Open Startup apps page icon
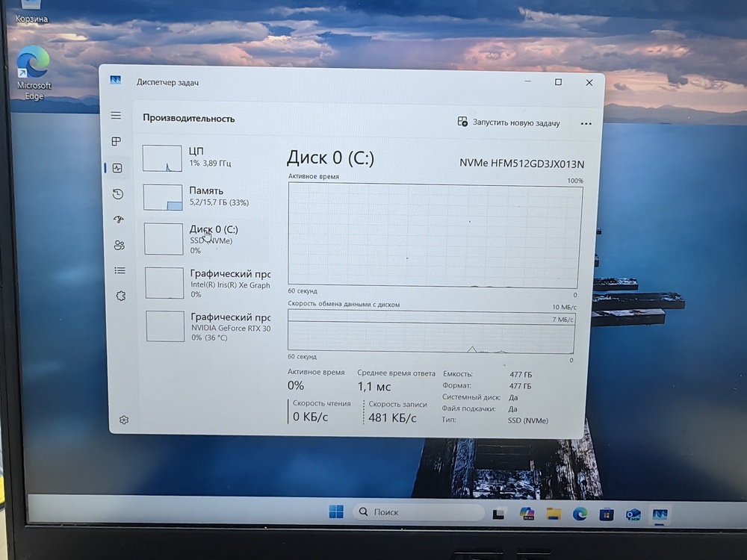 coord(118,220)
